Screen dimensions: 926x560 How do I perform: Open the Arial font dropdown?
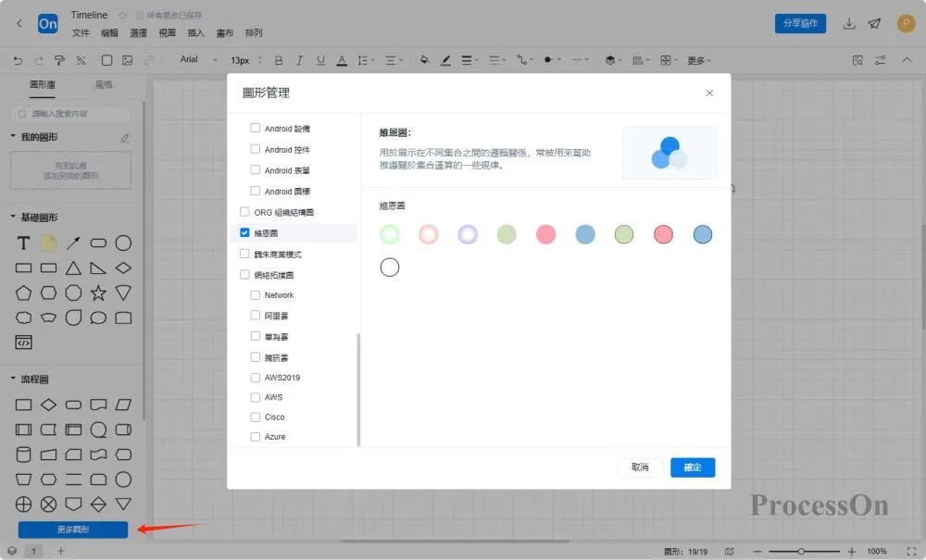tap(198, 59)
